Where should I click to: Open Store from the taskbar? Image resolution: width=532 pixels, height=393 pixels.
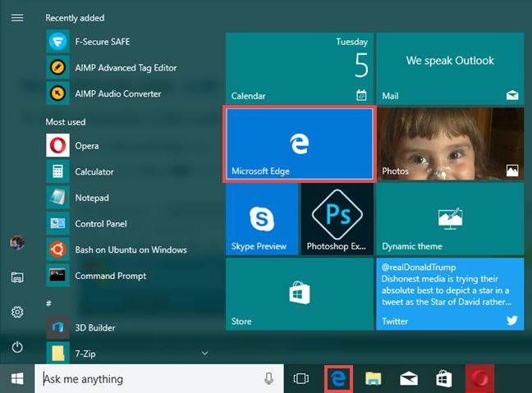(444, 379)
